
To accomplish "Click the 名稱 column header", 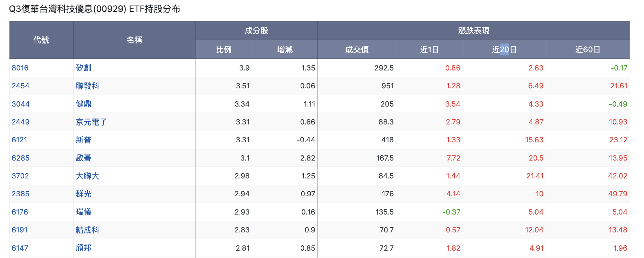I will [134, 40].
